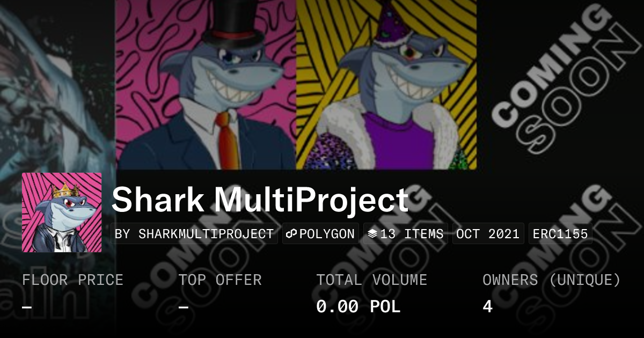Click the floor price dash value
The height and width of the screenshot is (338, 644).
pyautogui.click(x=27, y=307)
